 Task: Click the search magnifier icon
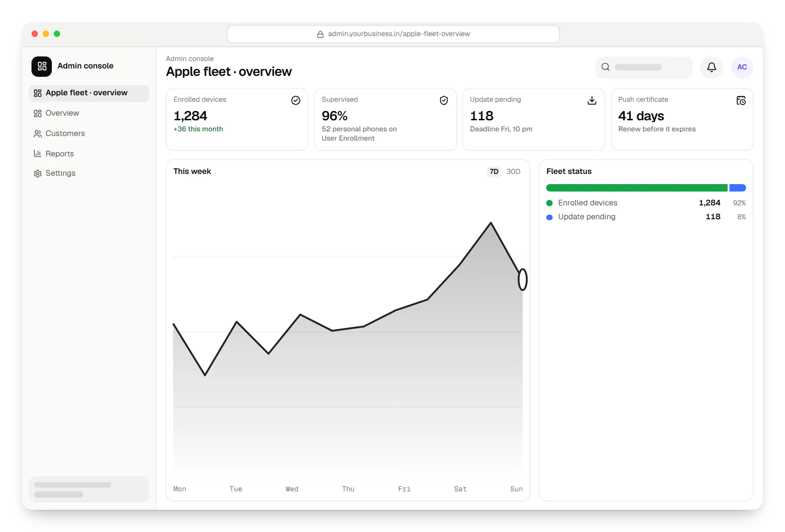coord(605,67)
